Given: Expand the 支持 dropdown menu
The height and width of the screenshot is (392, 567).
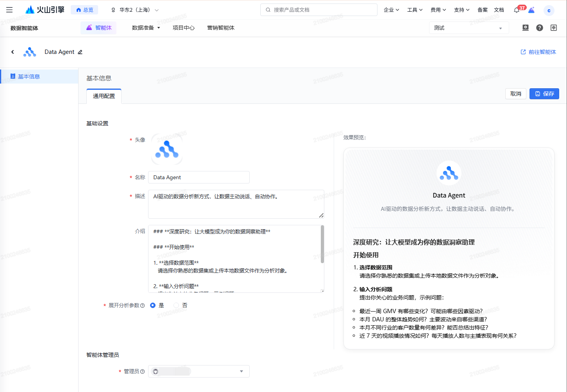Looking at the screenshot, I should tap(461, 10).
